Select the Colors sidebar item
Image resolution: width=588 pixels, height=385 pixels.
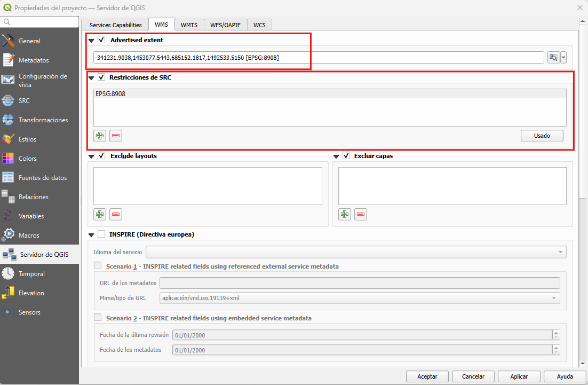pos(27,159)
